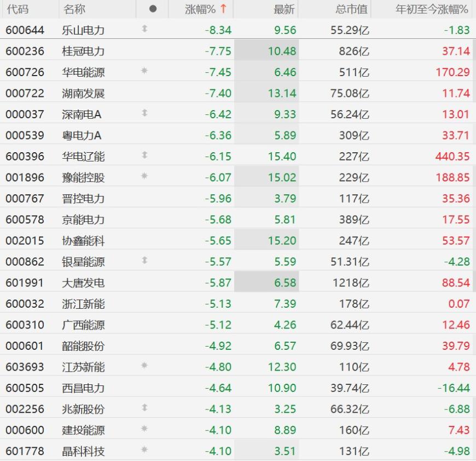Select stock code 600578
The height and width of the screenshot is (461, 476).
(25, 220)
